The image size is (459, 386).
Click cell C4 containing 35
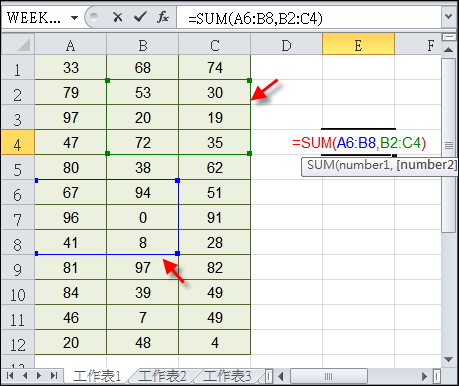[215, 143]
